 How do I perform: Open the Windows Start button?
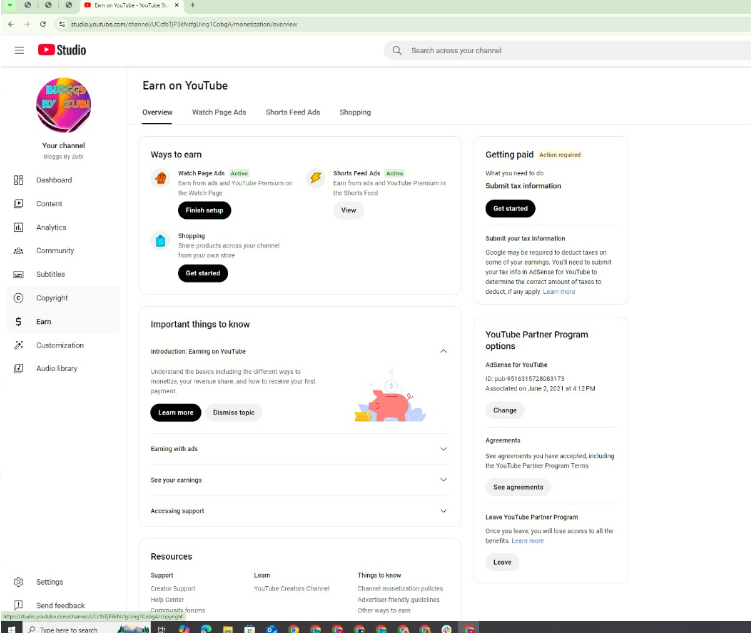coord(11,629)
